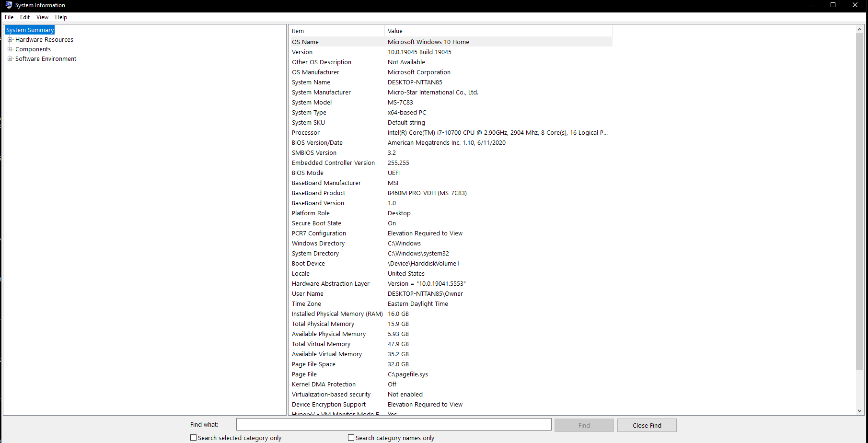
Task: Click the Close Find button
Action: (x=647, y=425)
